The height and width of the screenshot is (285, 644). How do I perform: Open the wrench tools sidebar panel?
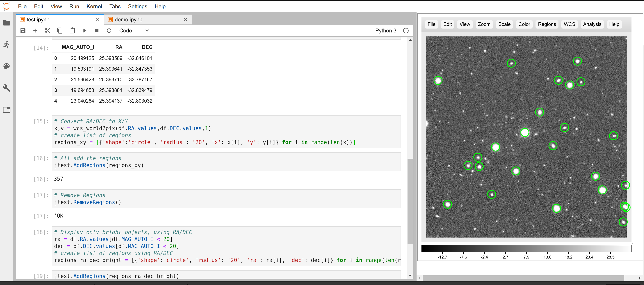[7, 88]
